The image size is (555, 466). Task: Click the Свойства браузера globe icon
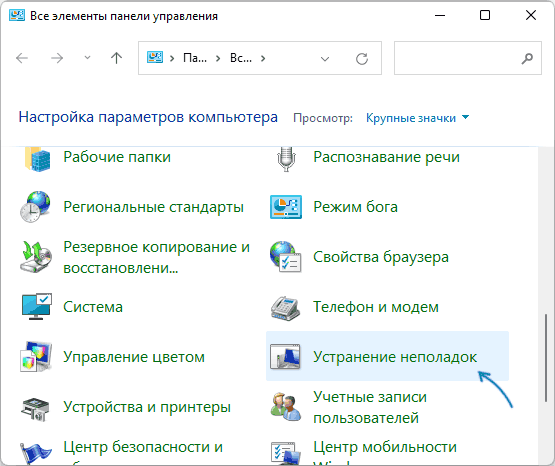[x=286, y=257]
